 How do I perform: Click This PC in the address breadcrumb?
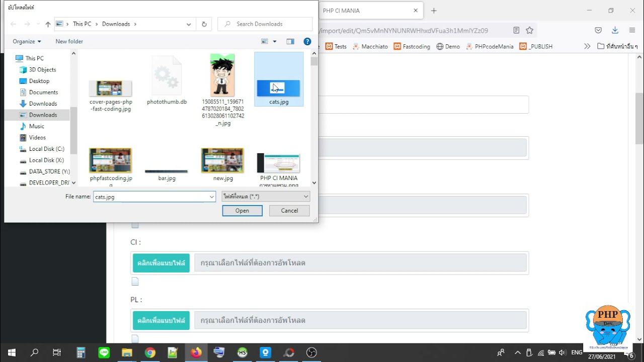click(82, 24)
